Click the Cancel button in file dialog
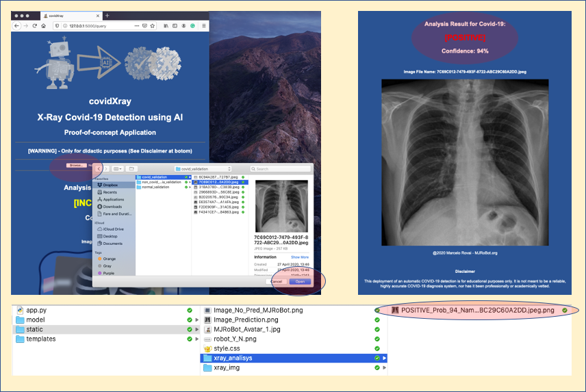586x392 pixels. tap(276, 281)
